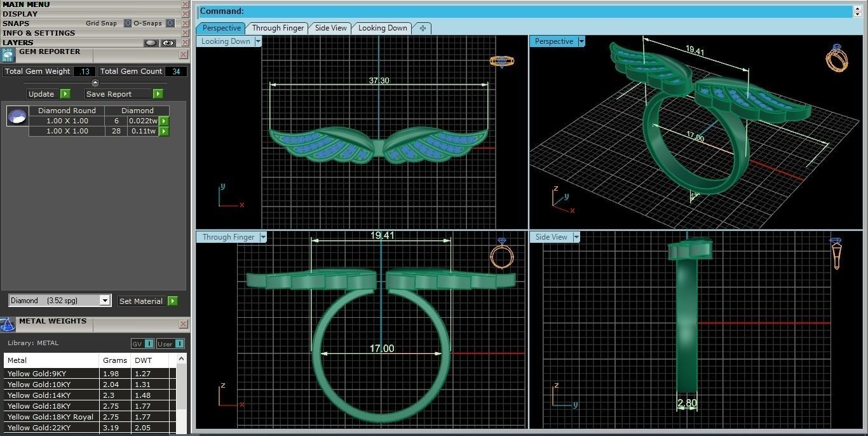Close the INFO & SETTINGS panel
This screenshot has width=868, height=436.
185,33
